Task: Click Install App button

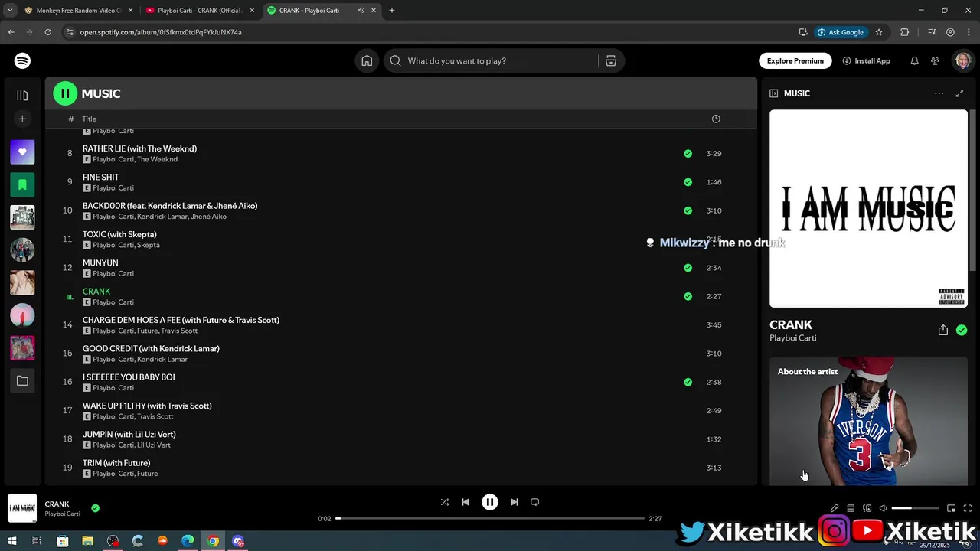Action: [866, 60]
